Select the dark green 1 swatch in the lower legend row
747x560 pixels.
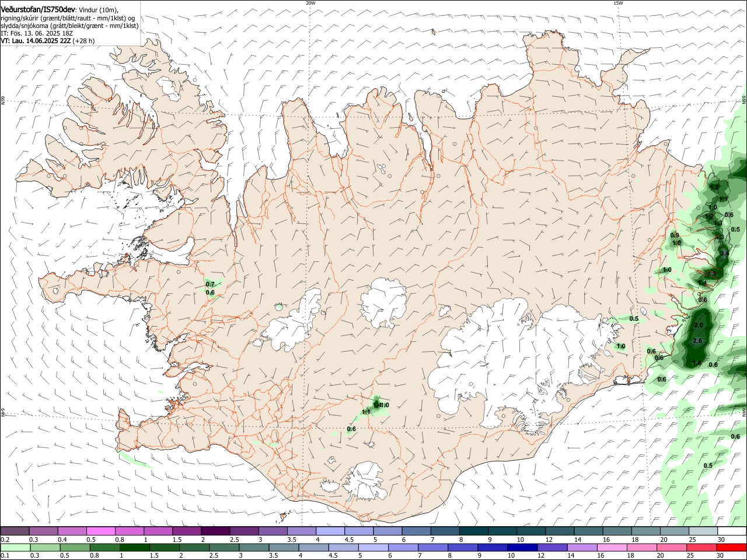pos(134,548)
